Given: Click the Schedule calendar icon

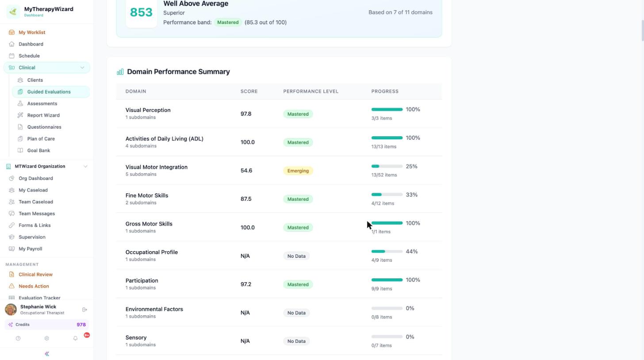Looking at the screenshot, I should click(11, 56).
